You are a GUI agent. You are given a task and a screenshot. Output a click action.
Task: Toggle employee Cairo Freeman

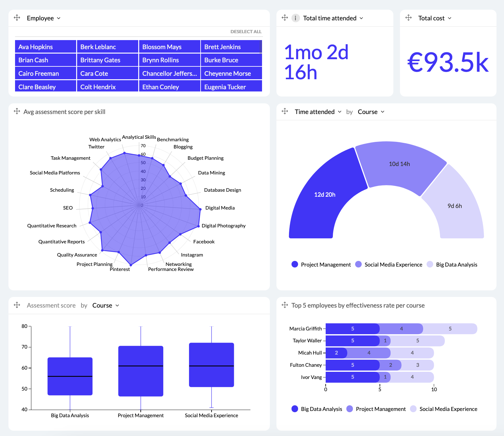click(45, 73)
